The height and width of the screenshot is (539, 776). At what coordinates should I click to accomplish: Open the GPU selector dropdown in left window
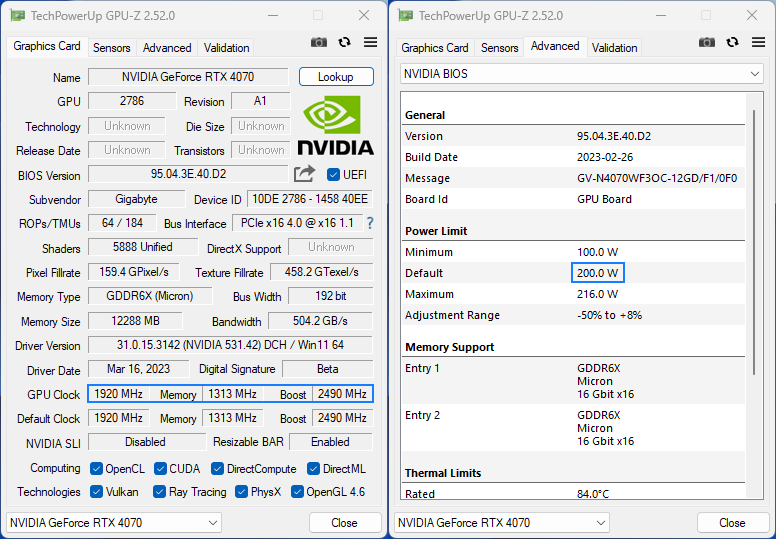point(114,523)
